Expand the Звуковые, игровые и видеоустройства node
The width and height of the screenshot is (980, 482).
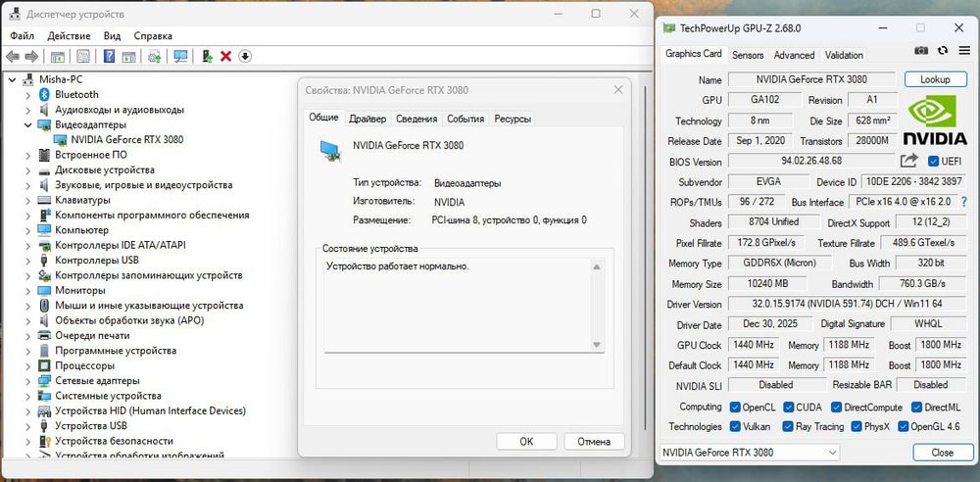pos(27,185)
